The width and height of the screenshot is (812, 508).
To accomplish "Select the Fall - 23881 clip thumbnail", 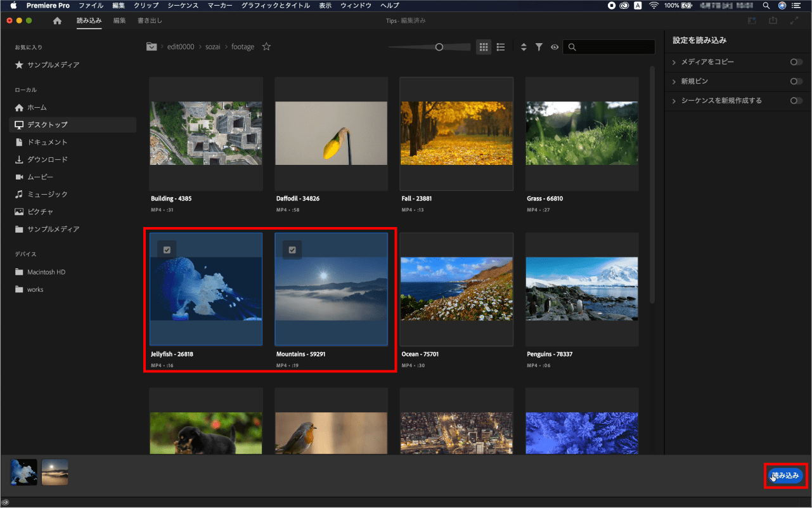I will pos(456,133).
